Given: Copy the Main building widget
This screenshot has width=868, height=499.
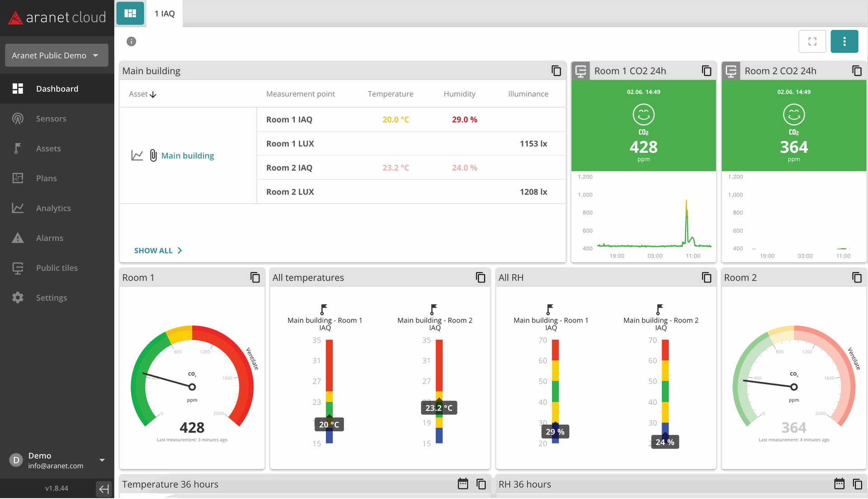Looking at the screenshot, I should (x=556, y=71).
